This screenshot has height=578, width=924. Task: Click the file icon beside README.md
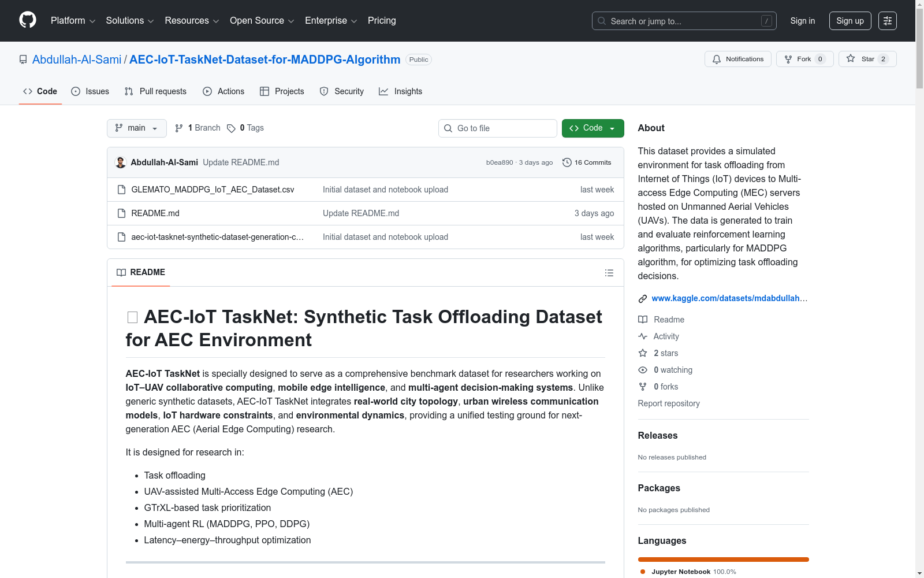click(x=121, y=213)
